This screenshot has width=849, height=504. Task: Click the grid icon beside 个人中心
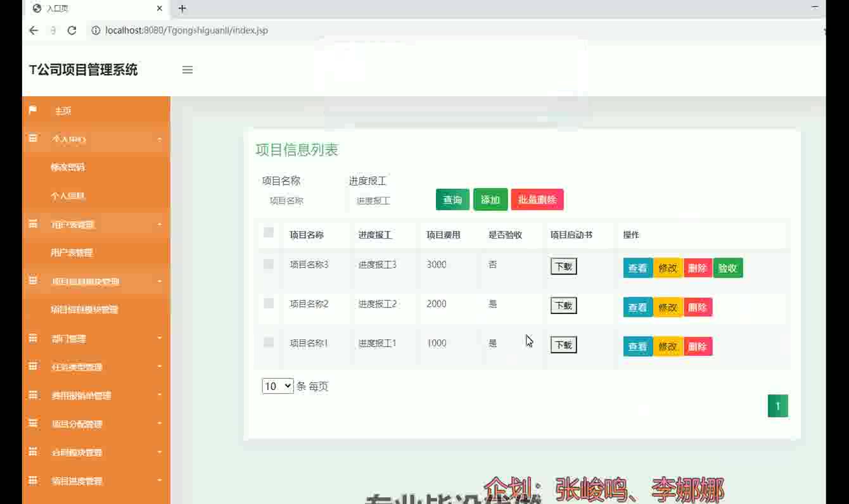[x=33, y=139]
